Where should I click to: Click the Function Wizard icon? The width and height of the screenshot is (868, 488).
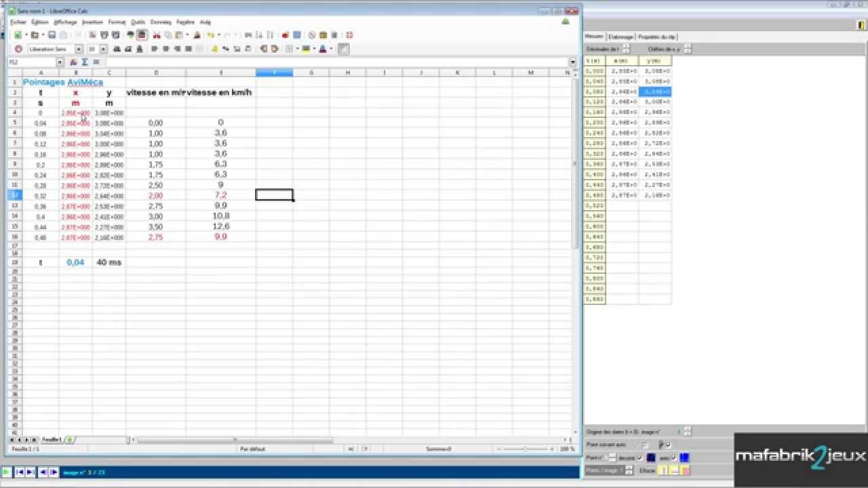pyautogui.click(x=73, y=62)
